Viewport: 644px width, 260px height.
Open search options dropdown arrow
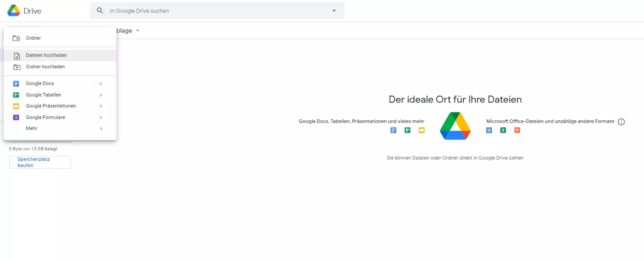pyautogui.click(x=334, y=11)
